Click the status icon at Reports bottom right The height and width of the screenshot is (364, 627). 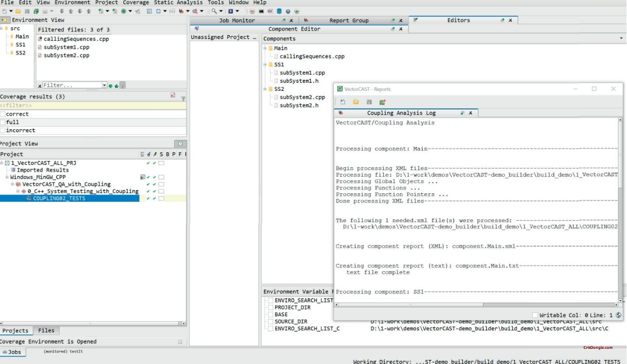618,315
